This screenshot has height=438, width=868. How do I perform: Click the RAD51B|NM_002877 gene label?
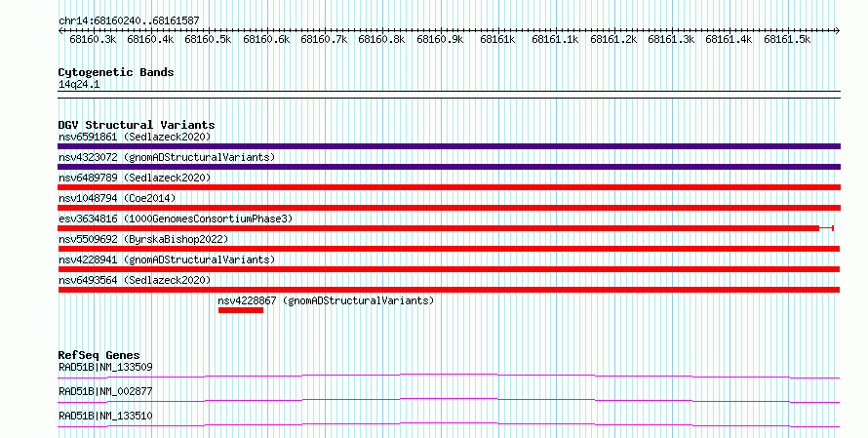105,391
